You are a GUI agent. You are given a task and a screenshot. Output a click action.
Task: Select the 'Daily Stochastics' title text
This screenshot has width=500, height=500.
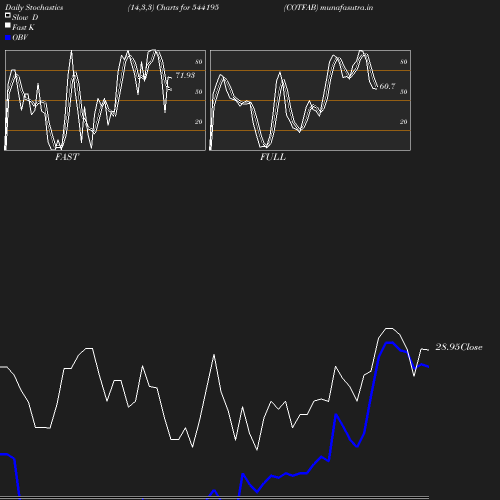(x=34, y=8)
